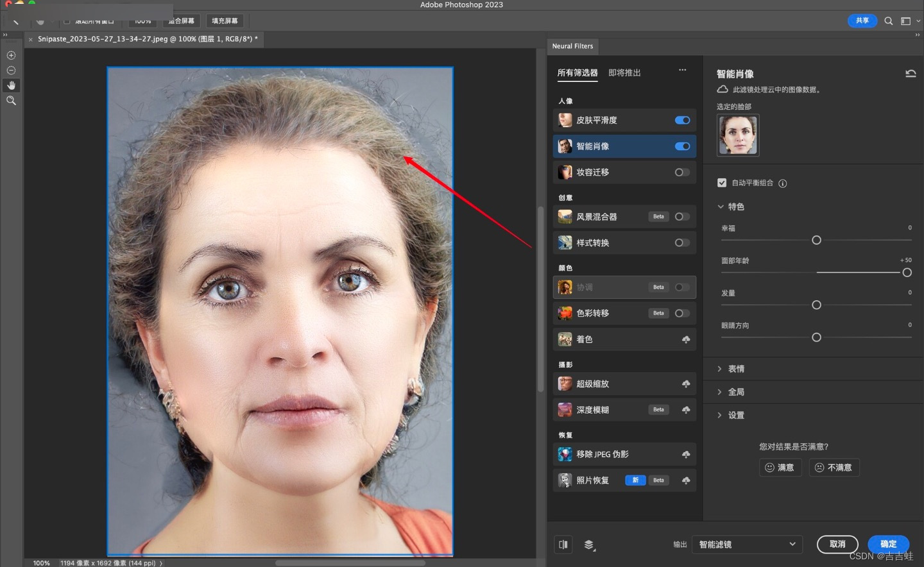Open the workspace layout switcher icon
This screenshot has height=567, width=924.
pyautogui.click(x=906, y=21)
